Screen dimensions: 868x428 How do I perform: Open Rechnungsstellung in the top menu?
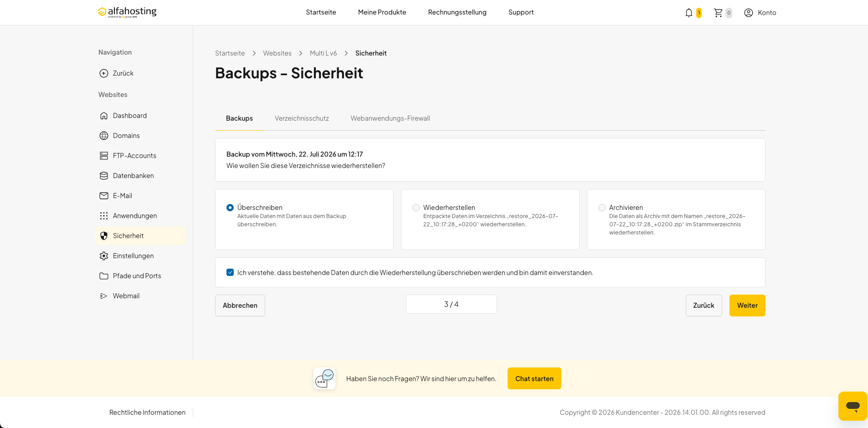tap(457, 12)
